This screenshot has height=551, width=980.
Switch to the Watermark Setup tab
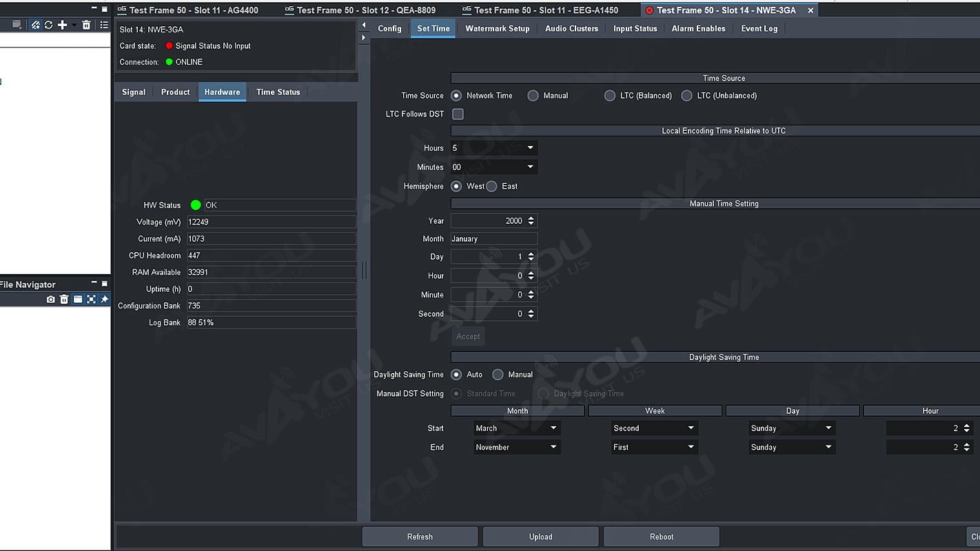pos(497,29)
